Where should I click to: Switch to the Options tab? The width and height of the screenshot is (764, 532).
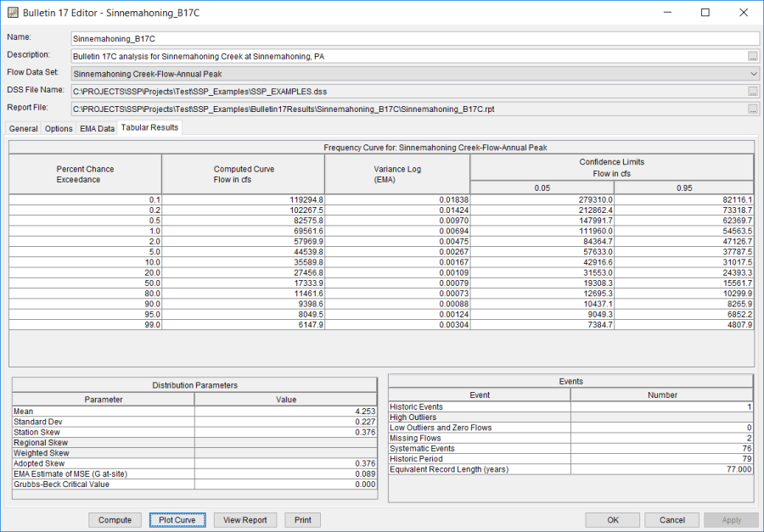tap(58, 128)
